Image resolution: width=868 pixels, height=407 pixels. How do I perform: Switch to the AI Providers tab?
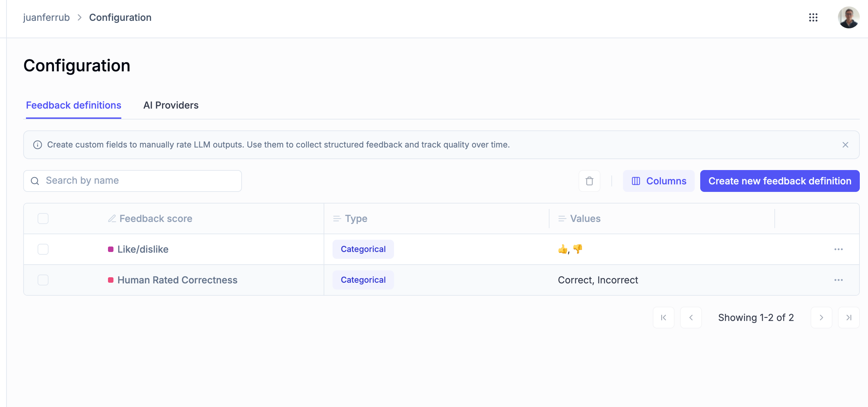coord(171,105)
